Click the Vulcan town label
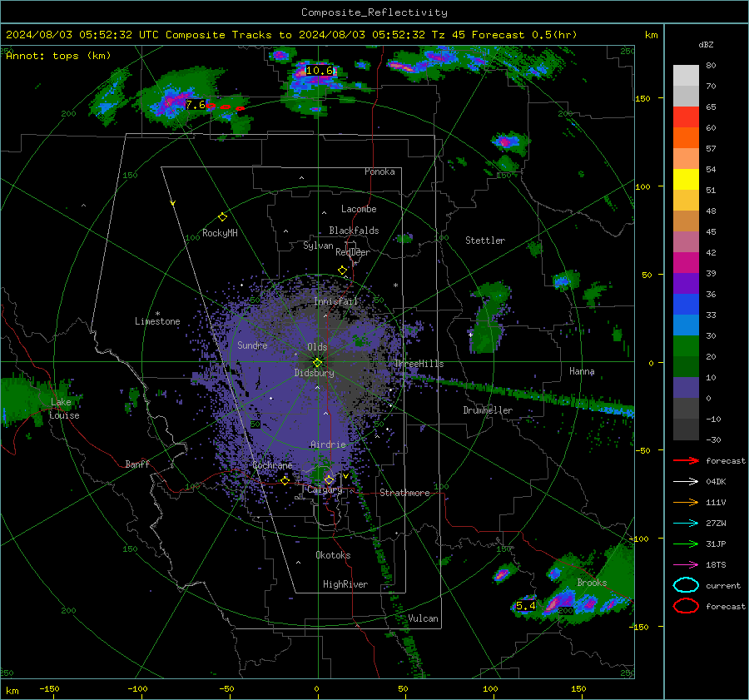749x700 pixels. (423, 618)
